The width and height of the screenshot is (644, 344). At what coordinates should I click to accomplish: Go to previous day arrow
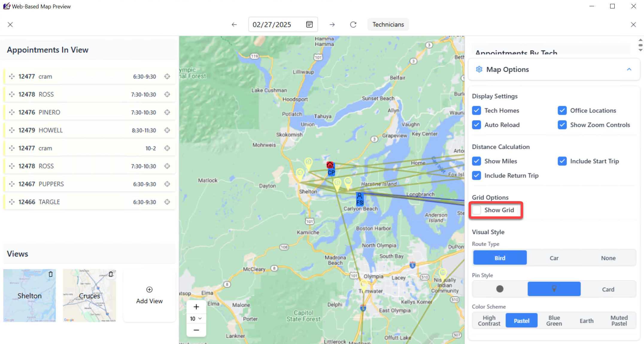click(234, 25)
